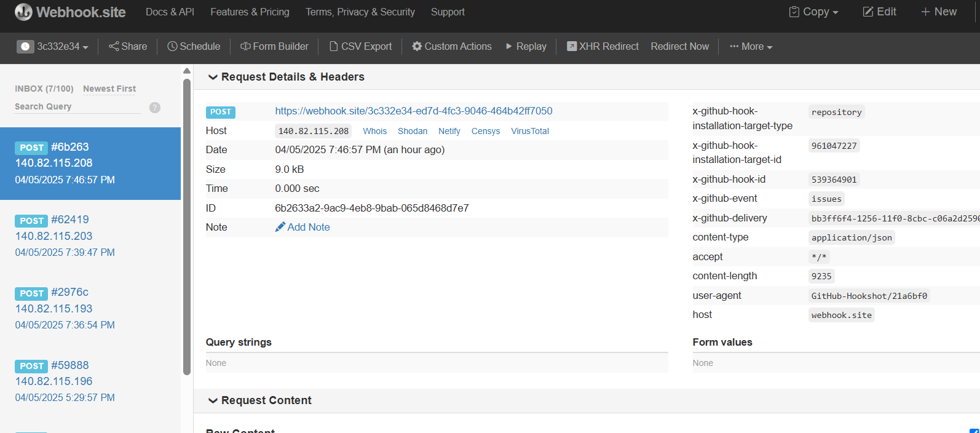The image size is (980, 433).
Task: Click the inbox sidebar scrollbar
Action: click(187, 226)
